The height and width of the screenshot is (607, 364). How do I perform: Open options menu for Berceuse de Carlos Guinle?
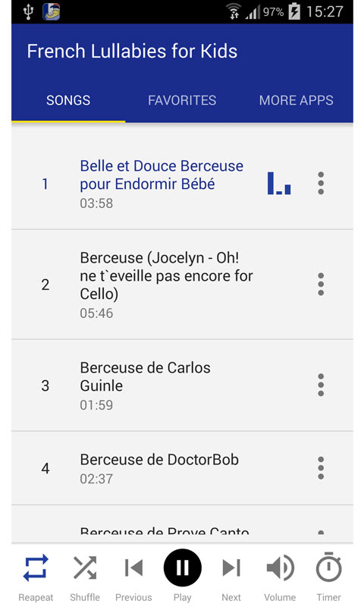[321, 385]
